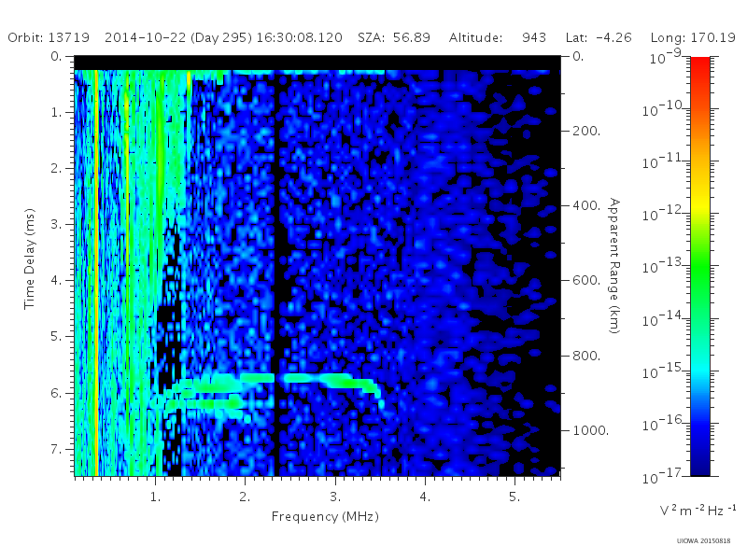Click the Apparent Range (km) axis label
The image size is (747, 560).
point(614,266)
